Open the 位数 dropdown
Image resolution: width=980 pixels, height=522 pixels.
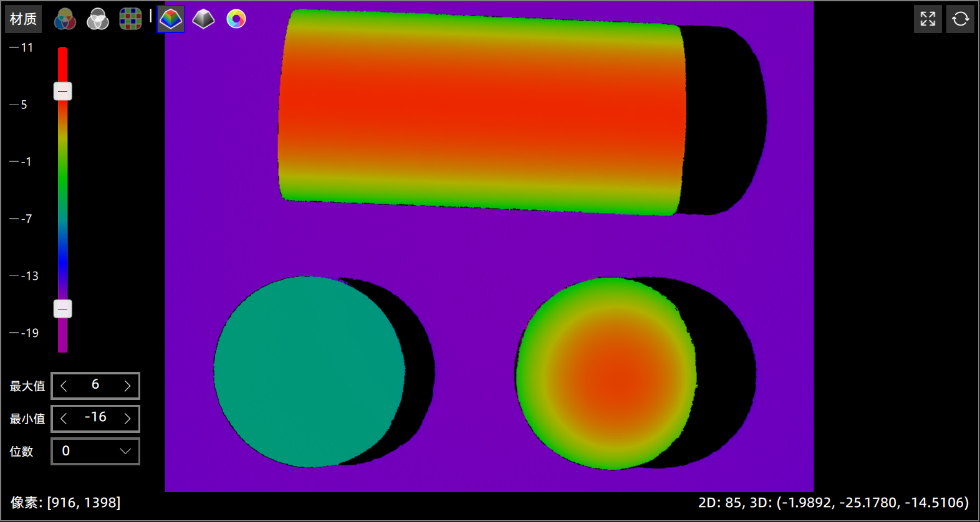pyautogui.click(x=95, y=452)
